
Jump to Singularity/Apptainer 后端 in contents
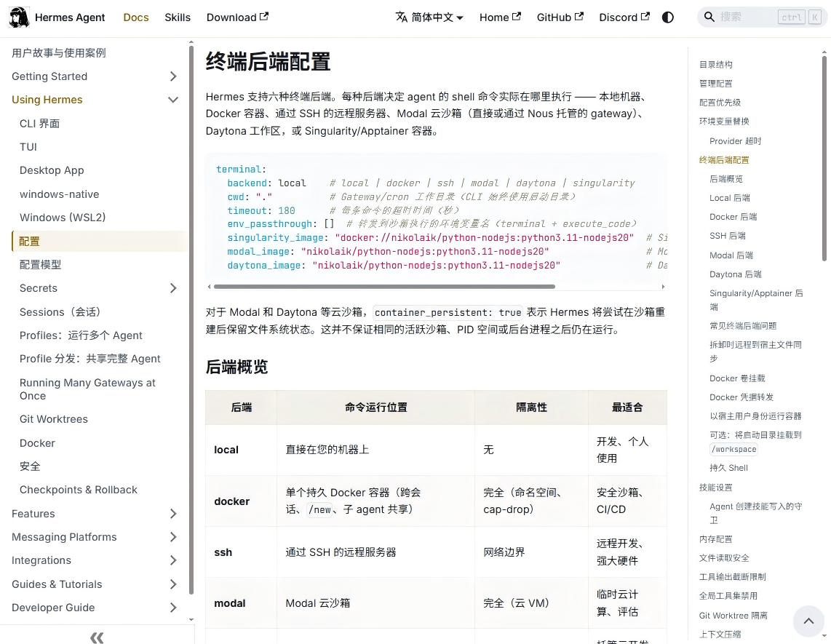(x=756, y=300)
